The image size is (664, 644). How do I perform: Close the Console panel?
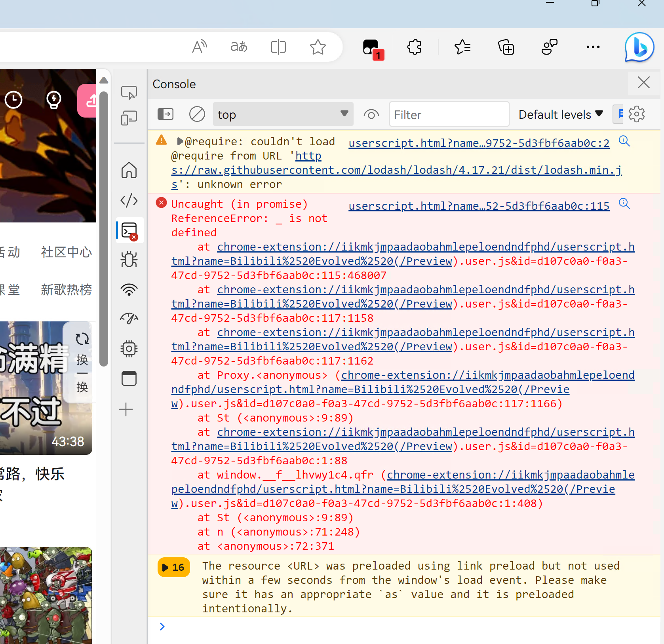click(x=643, y=83)
